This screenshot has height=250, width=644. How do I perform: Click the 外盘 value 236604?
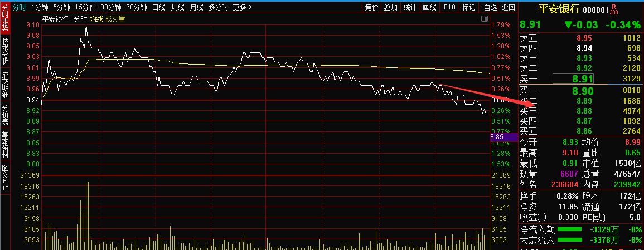click(x=565, y=185)
